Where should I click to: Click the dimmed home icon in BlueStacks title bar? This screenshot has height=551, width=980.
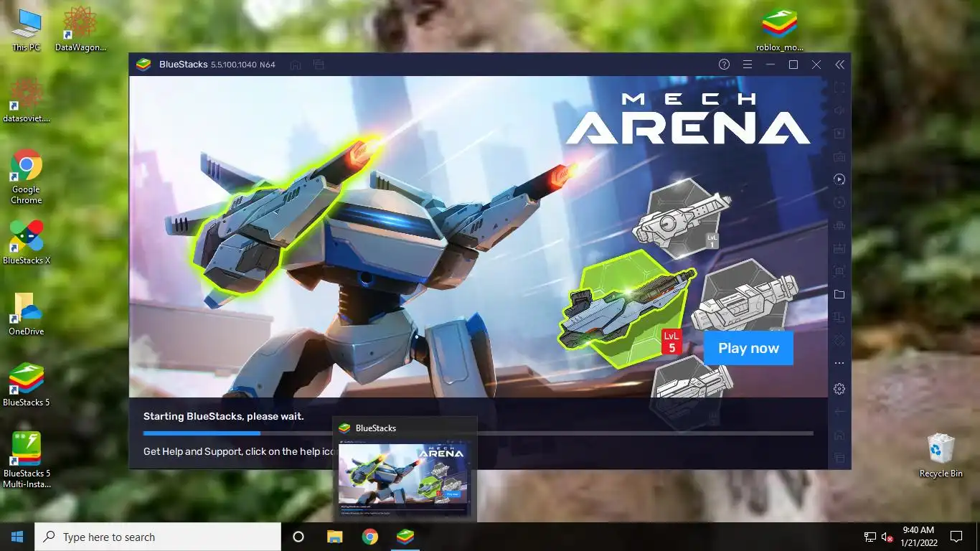pos(296,65)
